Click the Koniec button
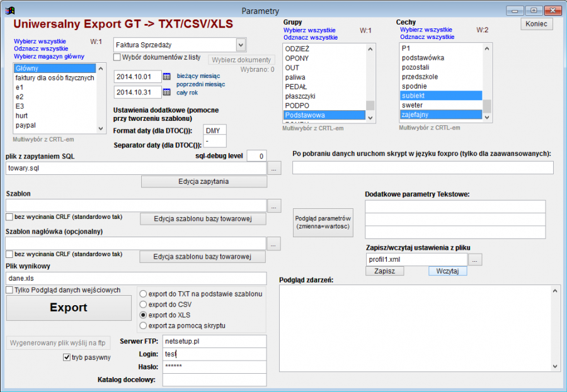 pos(537,24)
